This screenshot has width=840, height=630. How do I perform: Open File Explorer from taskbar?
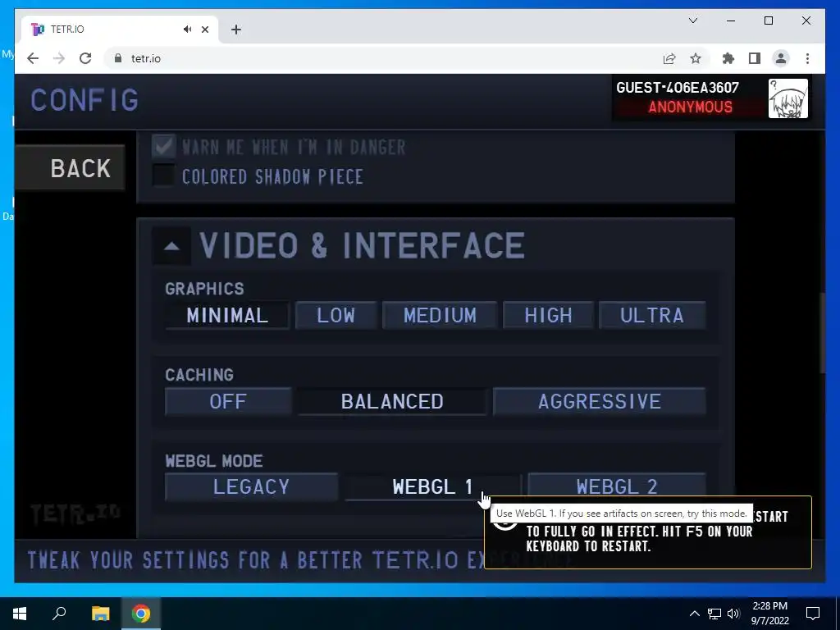[x=100, y=614]
